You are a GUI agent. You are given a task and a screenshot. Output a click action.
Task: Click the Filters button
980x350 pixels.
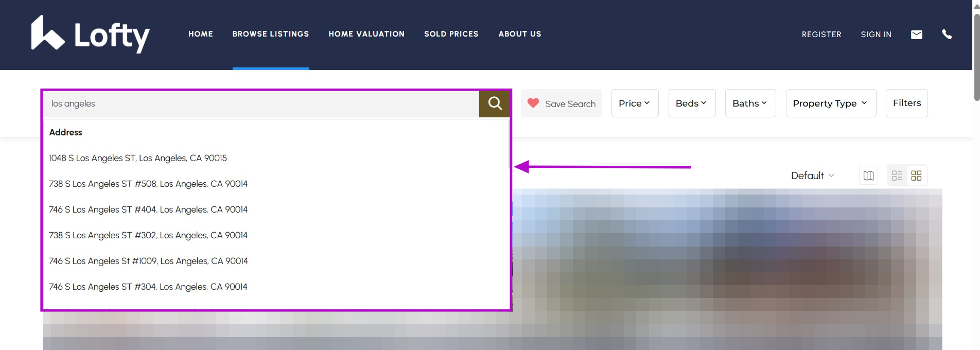click(906, 103)
